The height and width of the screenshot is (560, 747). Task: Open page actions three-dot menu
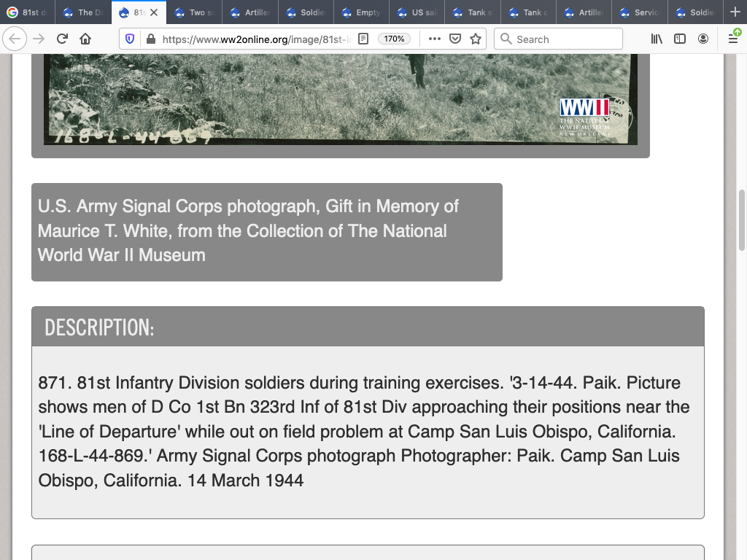(x=435, y=39)
